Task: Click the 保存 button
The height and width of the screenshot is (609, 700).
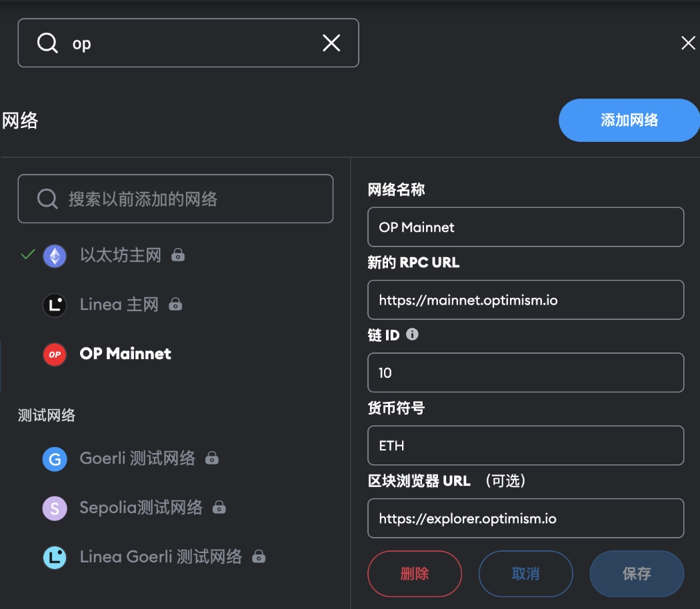Action: click(x=637, y=574)
